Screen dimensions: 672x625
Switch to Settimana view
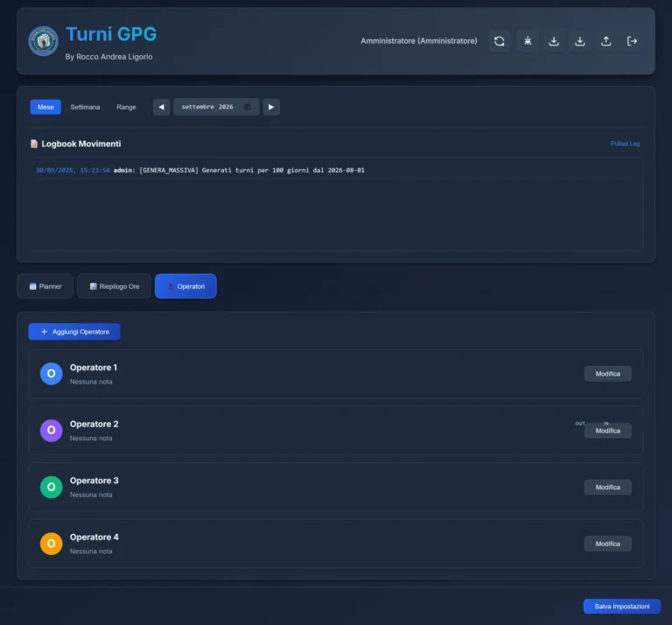point(85,107)
